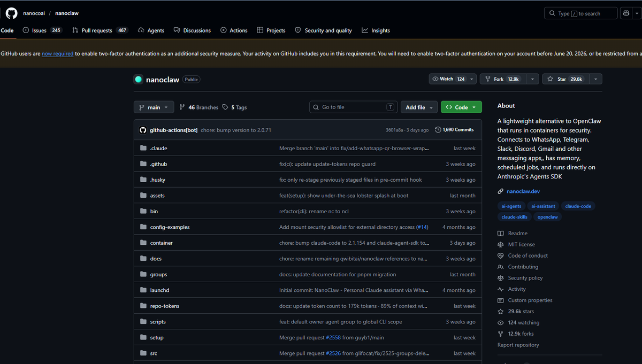Image resolution: width=642 pixels, height=364 pixels.
Task: Open the docs folder icon
Action: click(143, 259)
